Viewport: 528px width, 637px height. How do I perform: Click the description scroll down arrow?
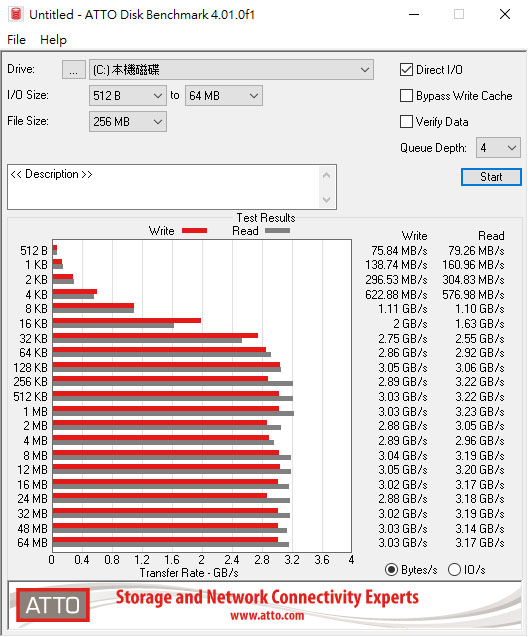pos(326,199)
